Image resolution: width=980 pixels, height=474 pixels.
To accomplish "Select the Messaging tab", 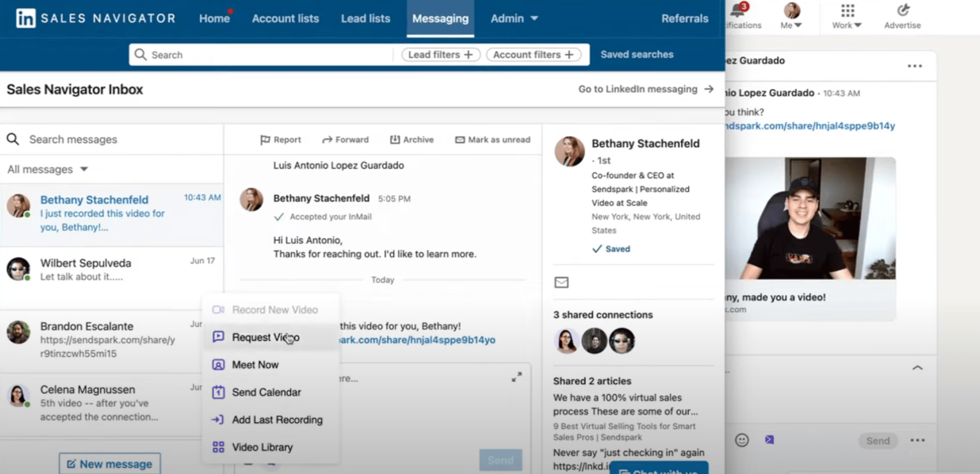I will pos(440,18).
